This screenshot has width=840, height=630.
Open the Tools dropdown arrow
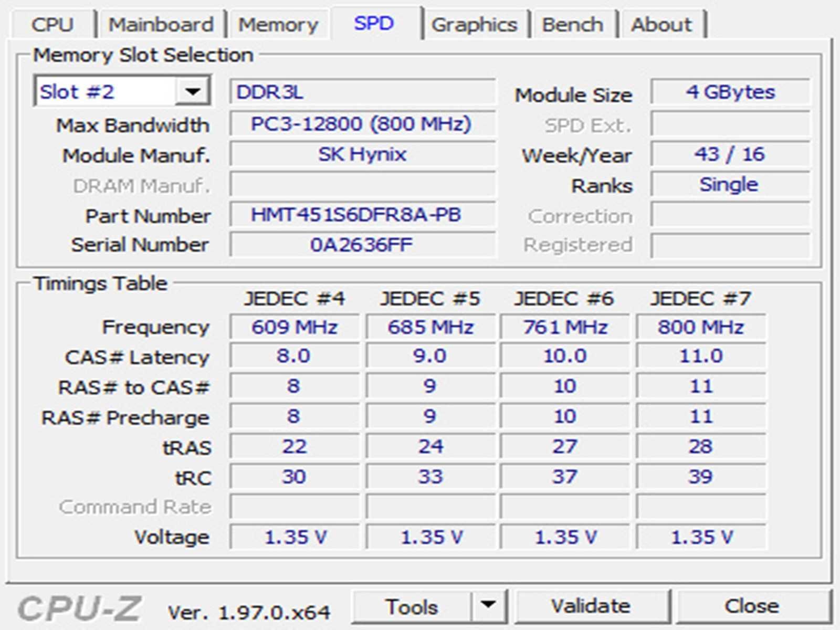489,606
